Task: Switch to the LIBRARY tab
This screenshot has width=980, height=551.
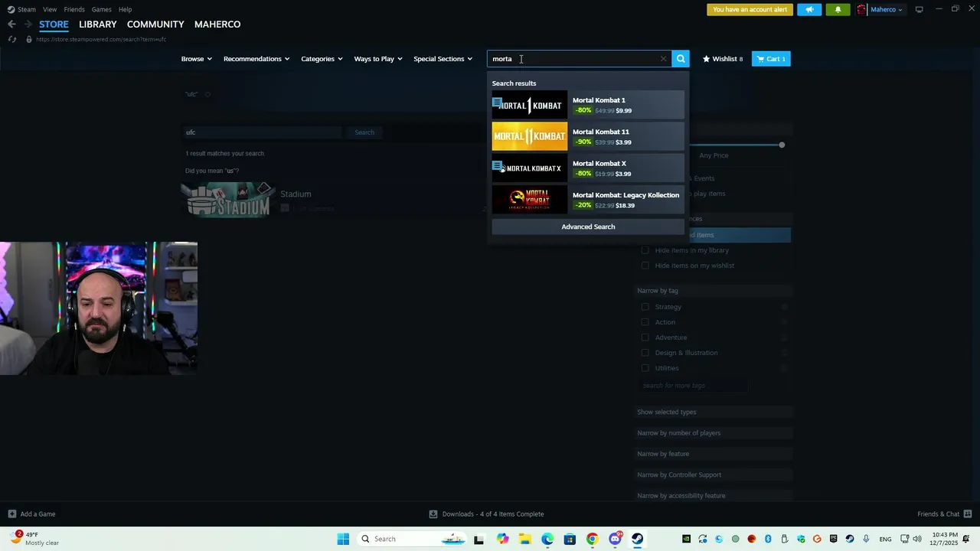Action: pos(98,24)
